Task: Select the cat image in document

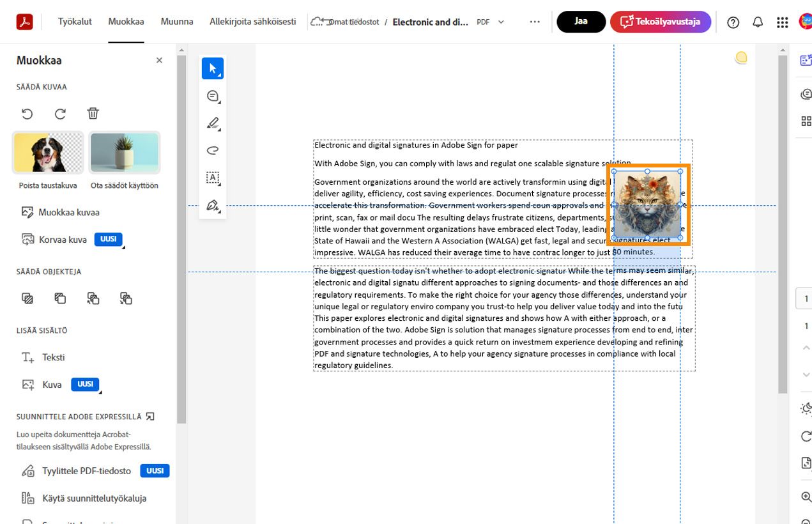Action: click(x=647, y=204)
